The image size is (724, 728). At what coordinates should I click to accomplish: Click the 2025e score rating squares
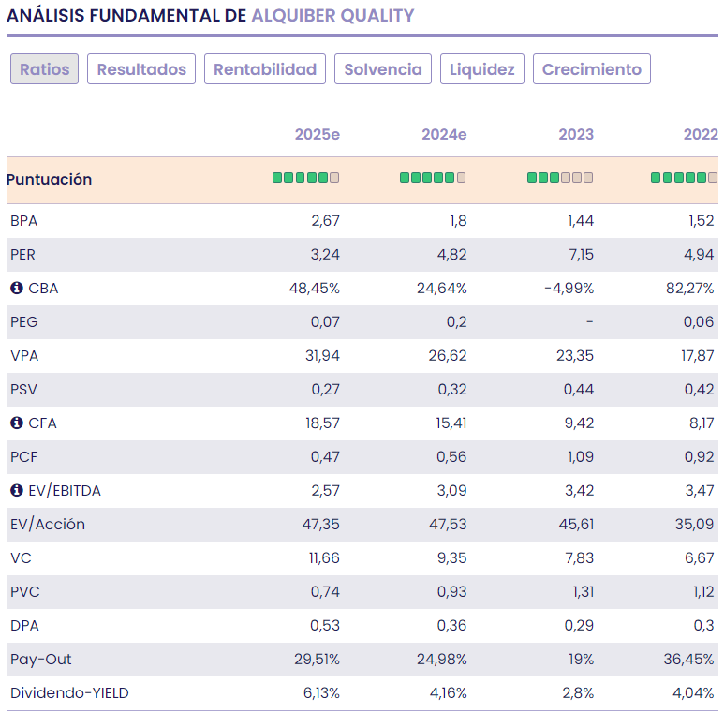[305, 178]
